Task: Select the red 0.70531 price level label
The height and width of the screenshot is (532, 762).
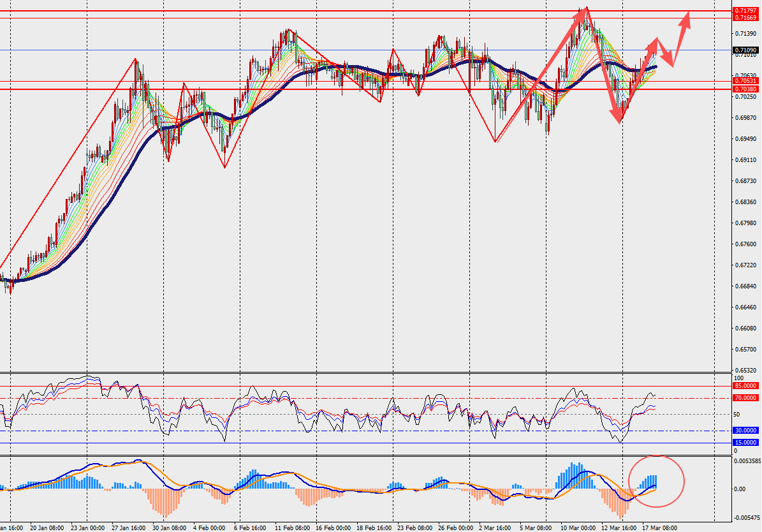Action: [x=745, y=81]
